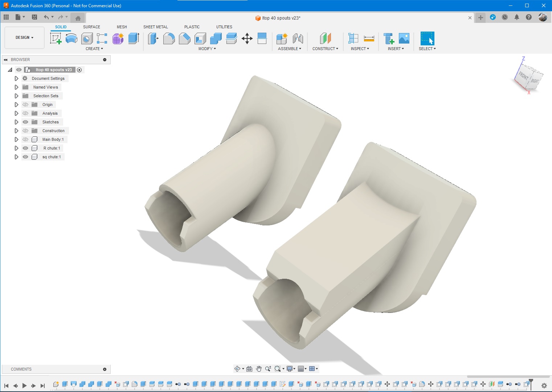Image resolution: width=552 pixels, height=392 pixels.
Task: Switch to the SURFACE tab
Action: pos(91,27)
